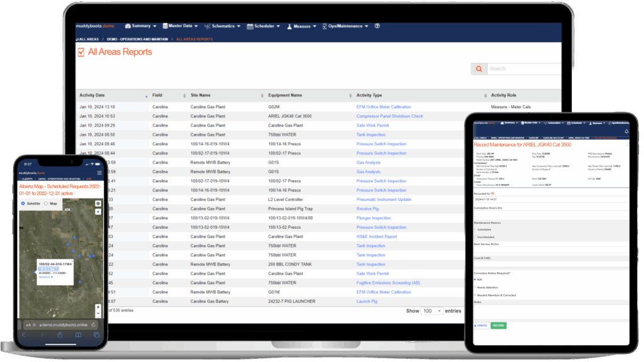
Task: Click Compressor Panel Shutdown Check link
Action: (x=390, y=116)
